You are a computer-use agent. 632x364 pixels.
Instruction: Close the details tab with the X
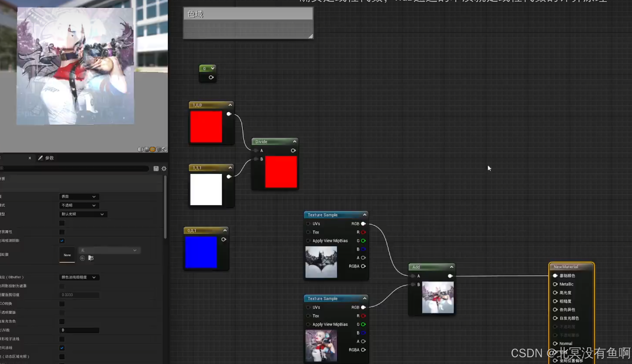(30, 158)
